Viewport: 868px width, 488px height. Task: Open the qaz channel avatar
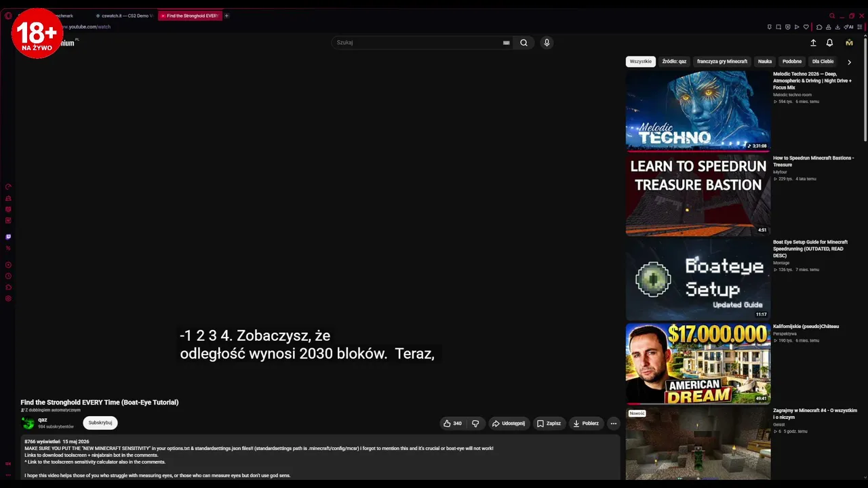28,423
